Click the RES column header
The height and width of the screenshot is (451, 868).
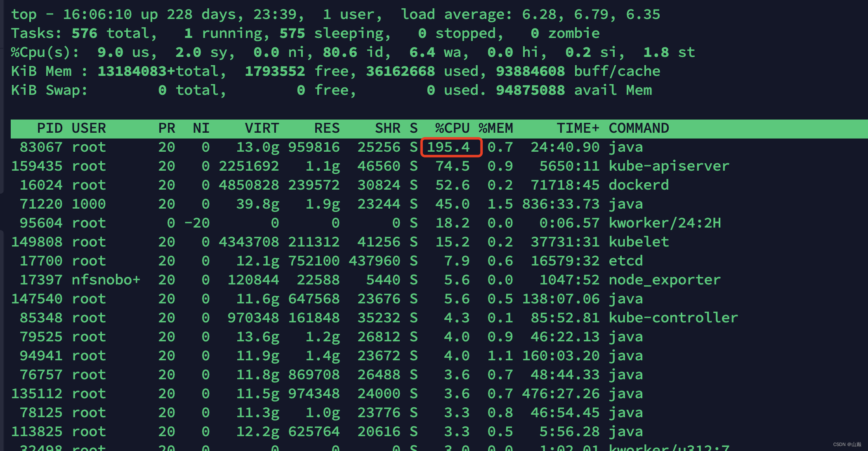pyautogui.click(x=326, y=128)
